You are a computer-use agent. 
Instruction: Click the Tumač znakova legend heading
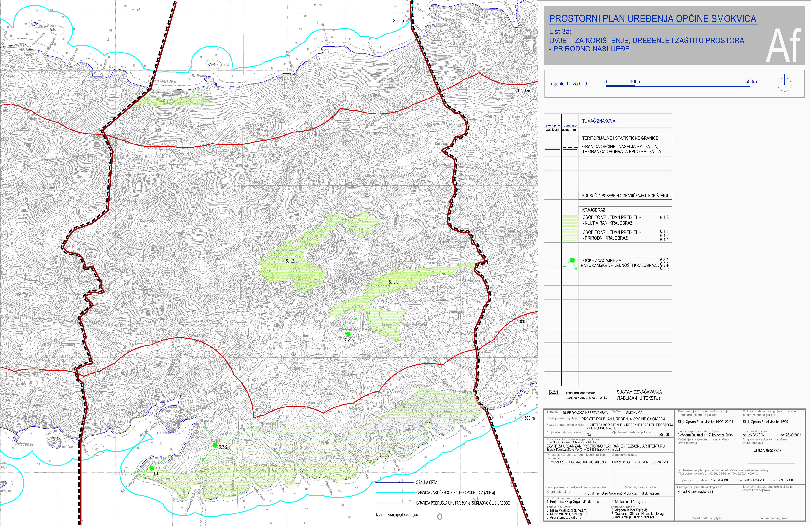point(598,121)
